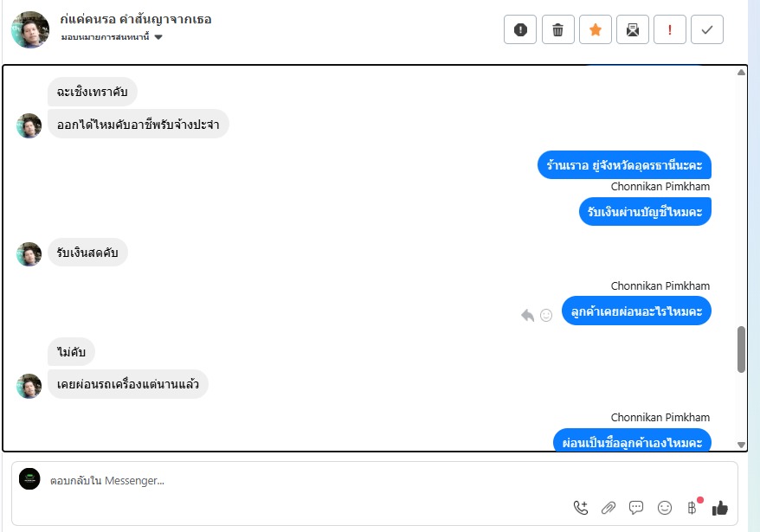Attach a file with paperclip icon
The image size is (760, 532).
tap(609, 508)
